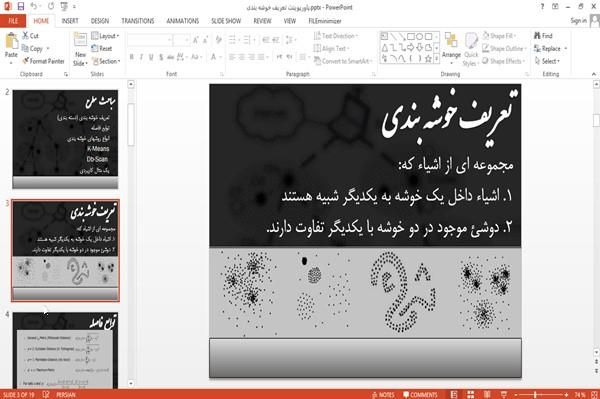Click the Paste clipboard icon
600x399 pixels.
tap(11, 41)
